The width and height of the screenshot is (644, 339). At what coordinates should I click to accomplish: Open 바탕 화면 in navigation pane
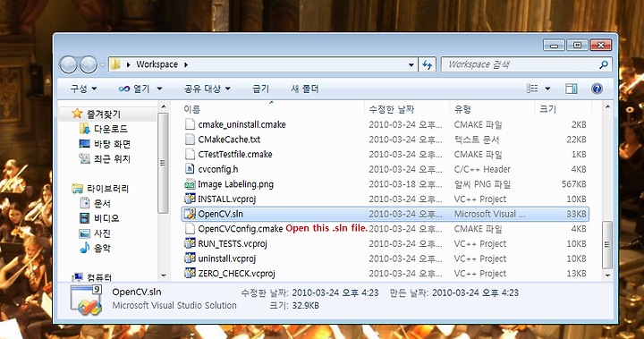[112, 144]
